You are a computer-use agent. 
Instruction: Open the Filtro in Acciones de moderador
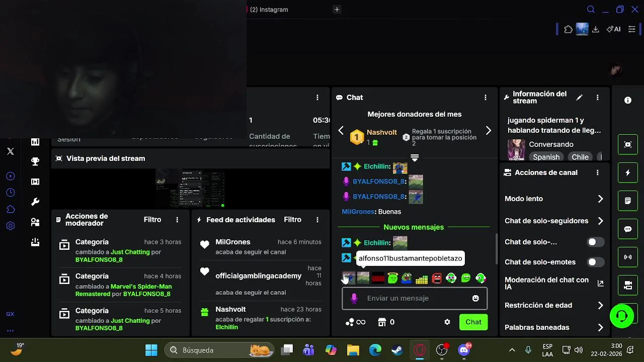(x=152, y=220)
